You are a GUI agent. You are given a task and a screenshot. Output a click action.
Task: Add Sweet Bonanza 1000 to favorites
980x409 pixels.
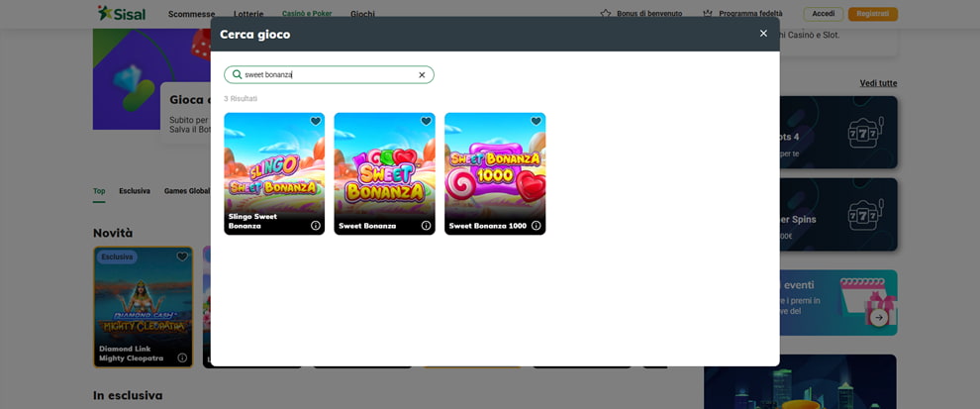536,122
